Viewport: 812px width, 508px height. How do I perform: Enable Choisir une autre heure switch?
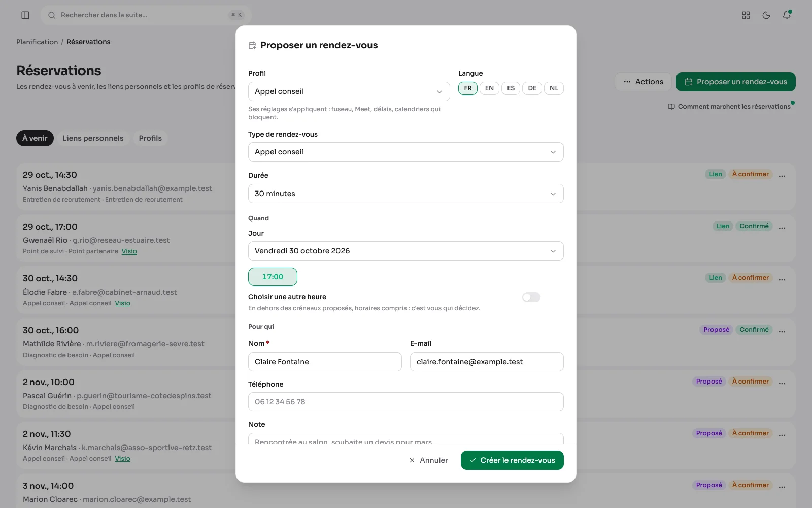pos(531,297)
